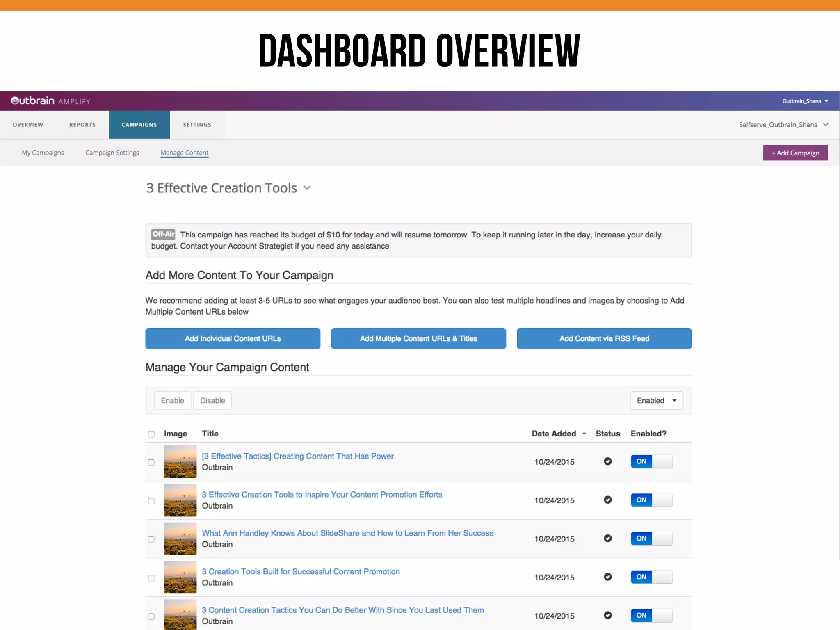
Task: Click Add Individual Content URLs
Action: coord(233,339)
